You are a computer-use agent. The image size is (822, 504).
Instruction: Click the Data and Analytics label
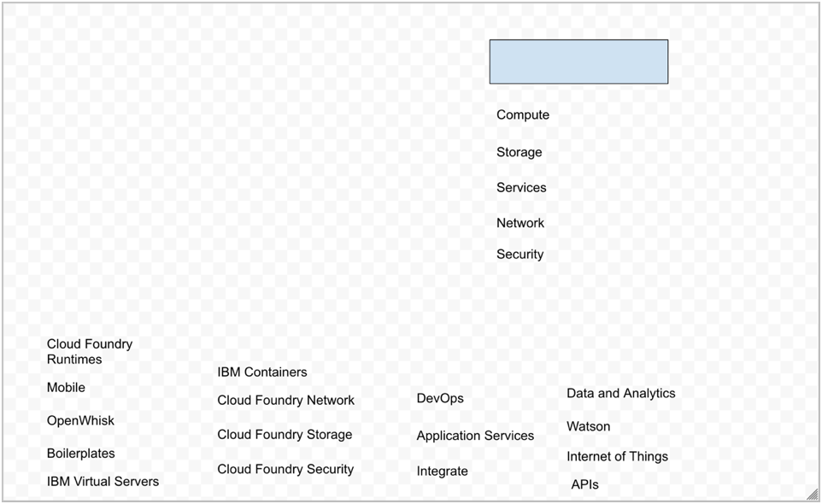620,394
